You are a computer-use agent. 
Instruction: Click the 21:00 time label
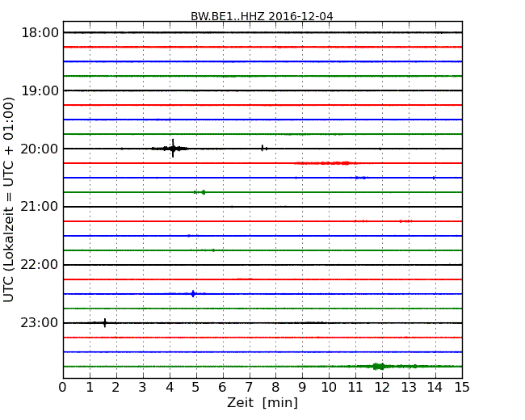coord(40,207)
